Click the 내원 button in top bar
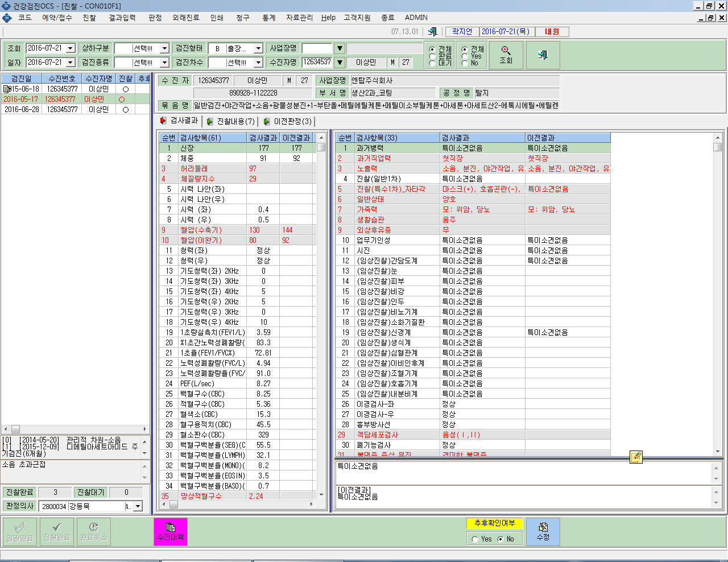Image resolution: width=728 pixels, height=562 pixels. (x=552, y=32)
